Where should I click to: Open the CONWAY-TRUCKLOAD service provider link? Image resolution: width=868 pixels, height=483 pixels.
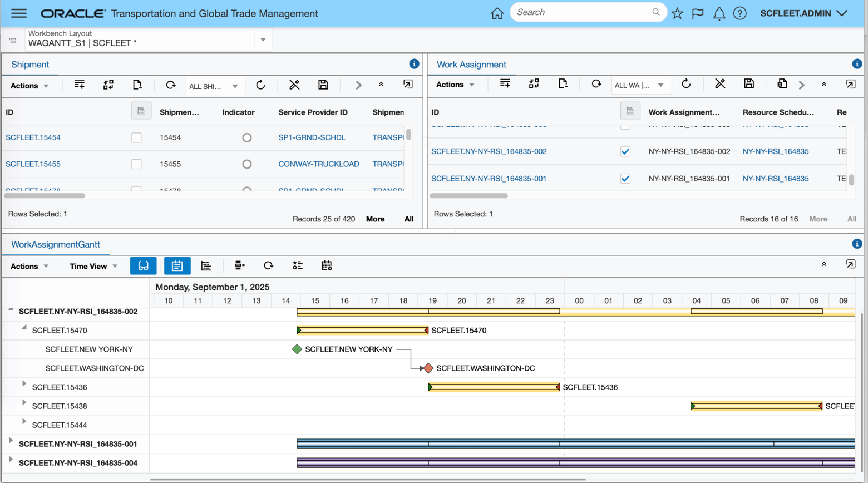(x=318, y=164)
